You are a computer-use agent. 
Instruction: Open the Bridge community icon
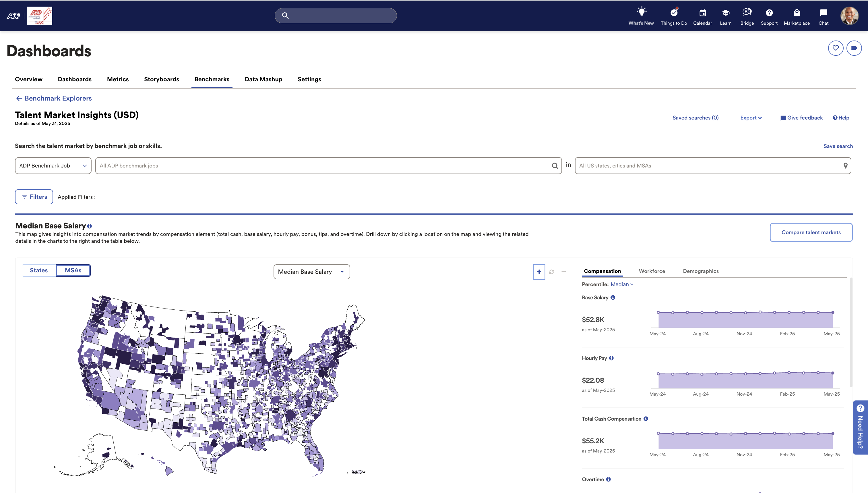[747, 16]
